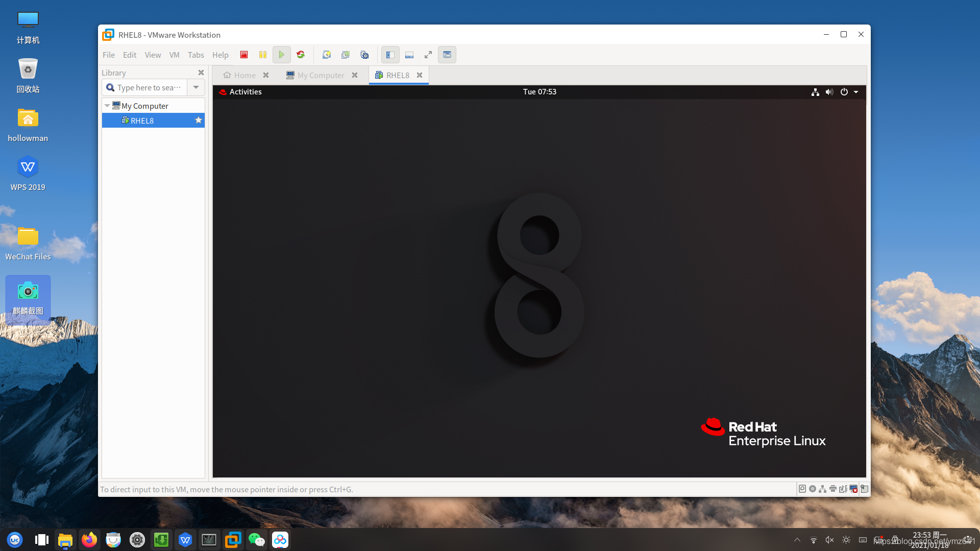
Task: Open the WPS 2019 desktop icon
Action: coord(28,174)
